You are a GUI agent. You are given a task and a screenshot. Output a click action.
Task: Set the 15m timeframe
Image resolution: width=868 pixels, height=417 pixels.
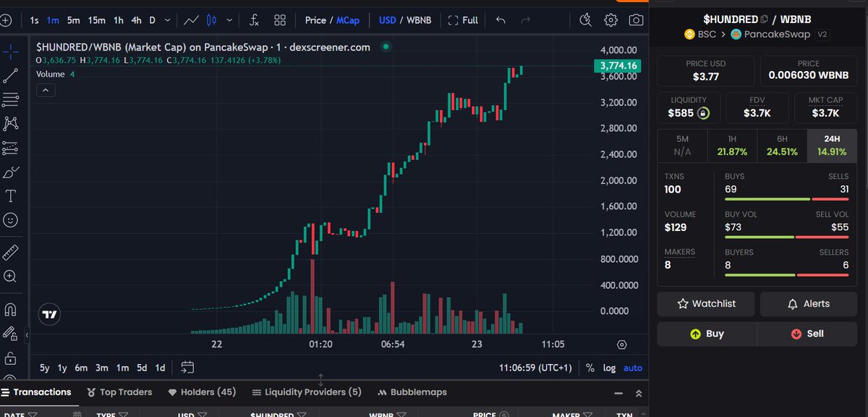tap(96, 20)
